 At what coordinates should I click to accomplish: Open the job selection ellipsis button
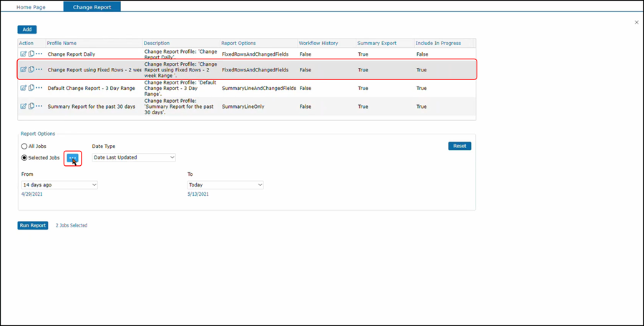(72, 157)
